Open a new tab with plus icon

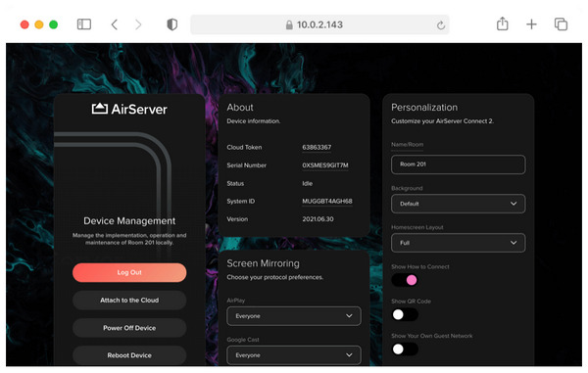[531, 24]
